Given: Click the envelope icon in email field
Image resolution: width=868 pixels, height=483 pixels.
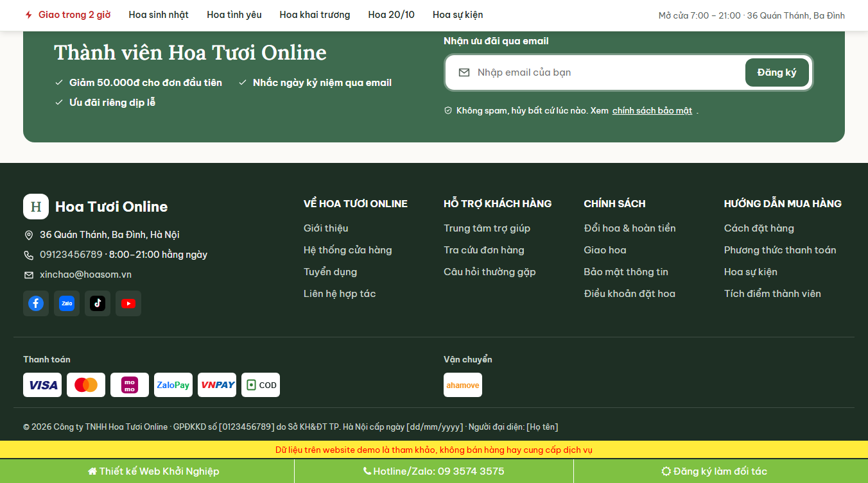Looking at the screenshot, I should click(x=464, y=72).
